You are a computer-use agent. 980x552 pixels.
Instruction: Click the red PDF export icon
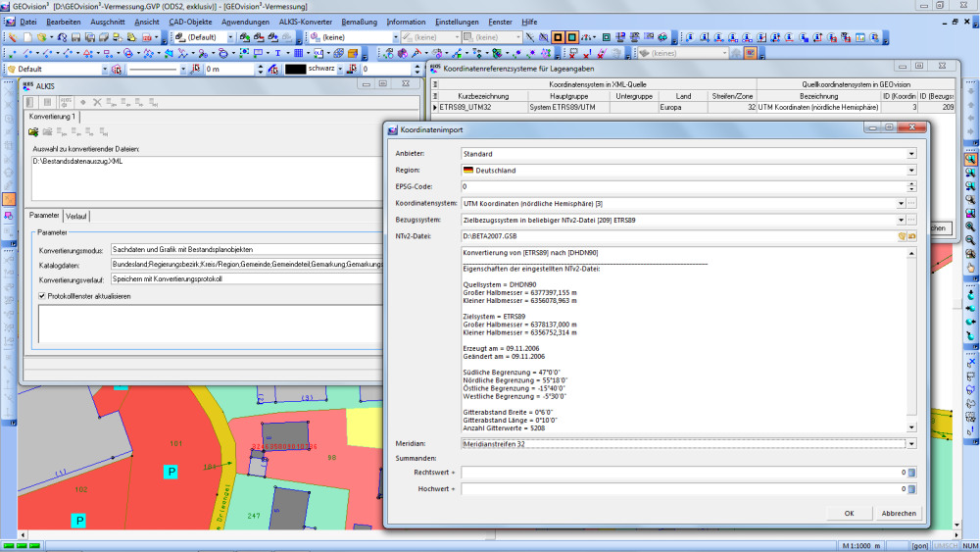coord(147,37)
